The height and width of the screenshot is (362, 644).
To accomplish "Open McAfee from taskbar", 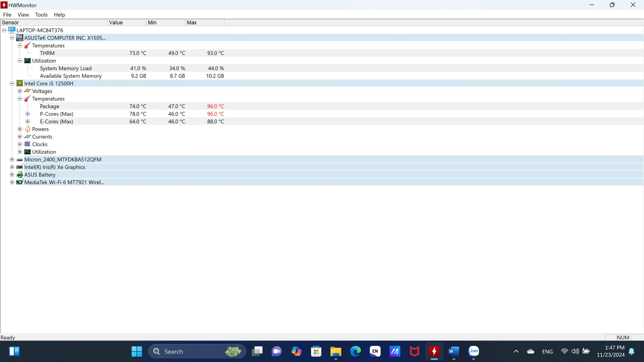I will (x=415, y=351).
